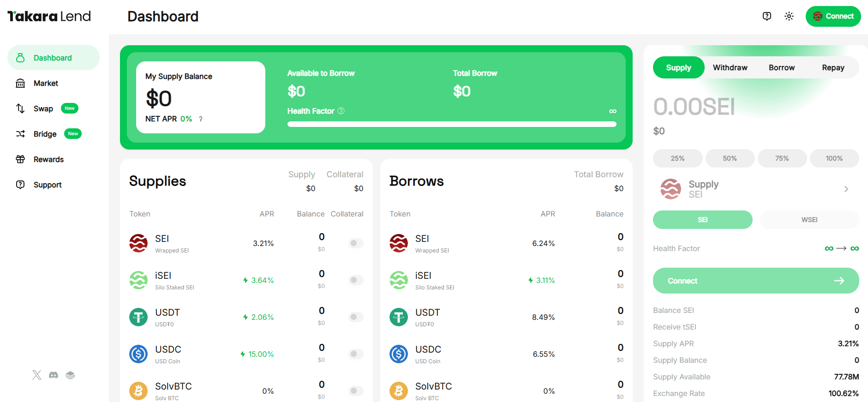Toggle collateral switch for SEI supply

[x=355, y=243]
